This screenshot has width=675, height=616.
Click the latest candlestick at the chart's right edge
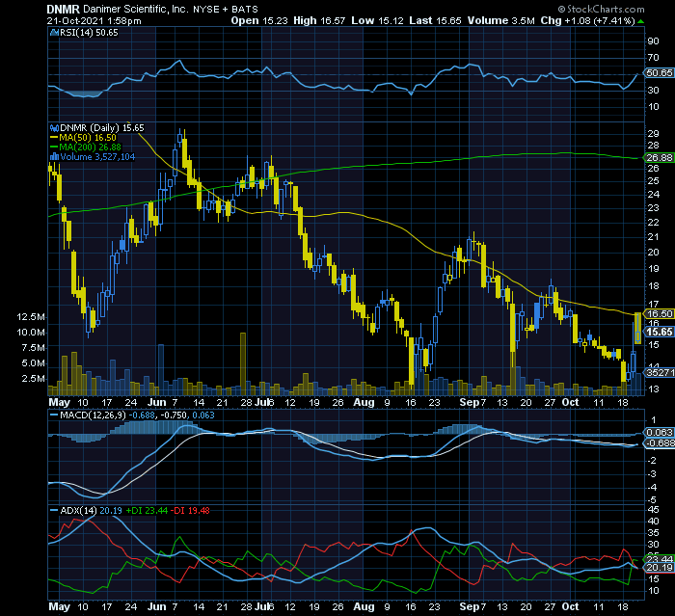point(638,329)
